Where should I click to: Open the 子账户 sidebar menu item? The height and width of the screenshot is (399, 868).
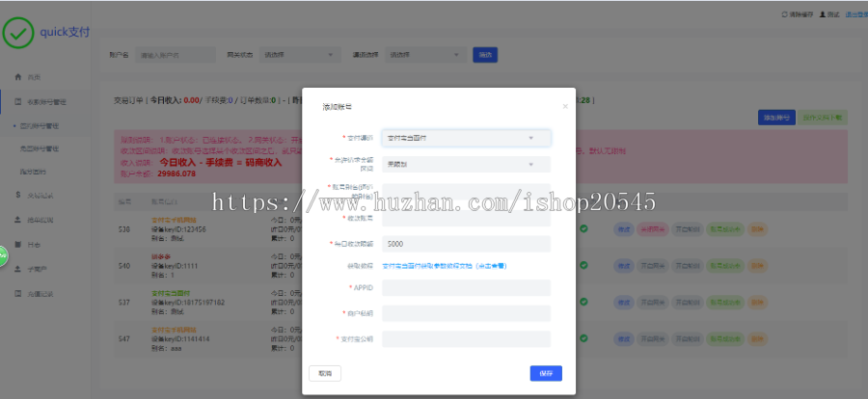point(38,269)
